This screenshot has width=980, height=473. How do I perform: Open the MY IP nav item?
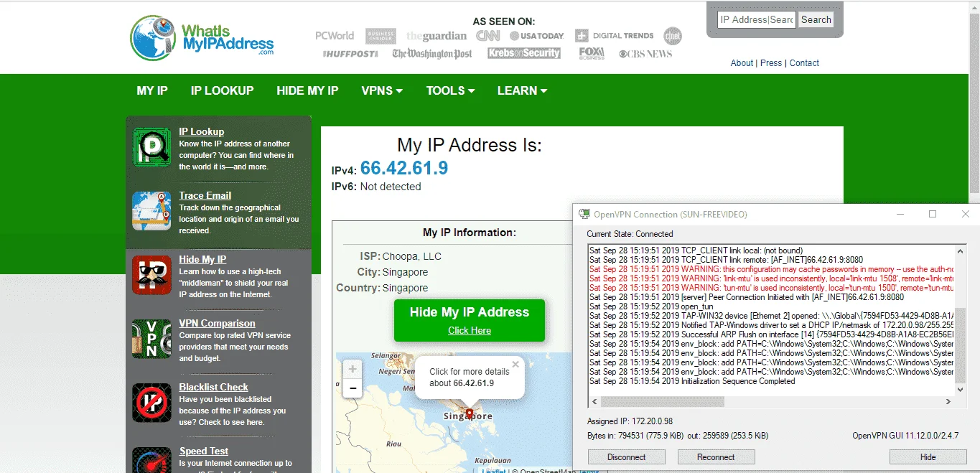click(x=152, y=90)
